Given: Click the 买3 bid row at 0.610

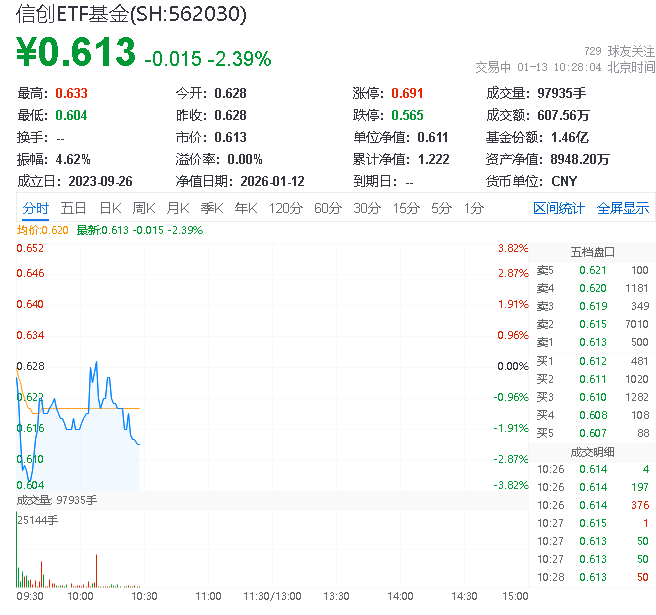Looking at the screenshot, I should tap(590, 397).
